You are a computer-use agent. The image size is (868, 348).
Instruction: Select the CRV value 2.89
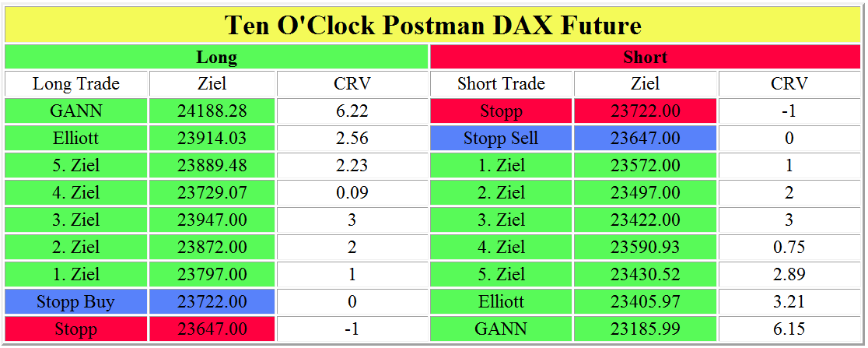click(789, 275)
